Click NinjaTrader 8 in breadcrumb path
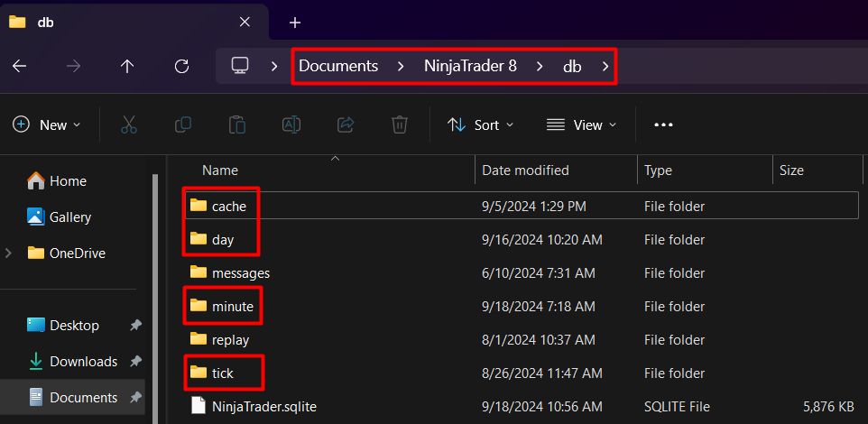The image size is (868, 424). (x=470, y=66)
